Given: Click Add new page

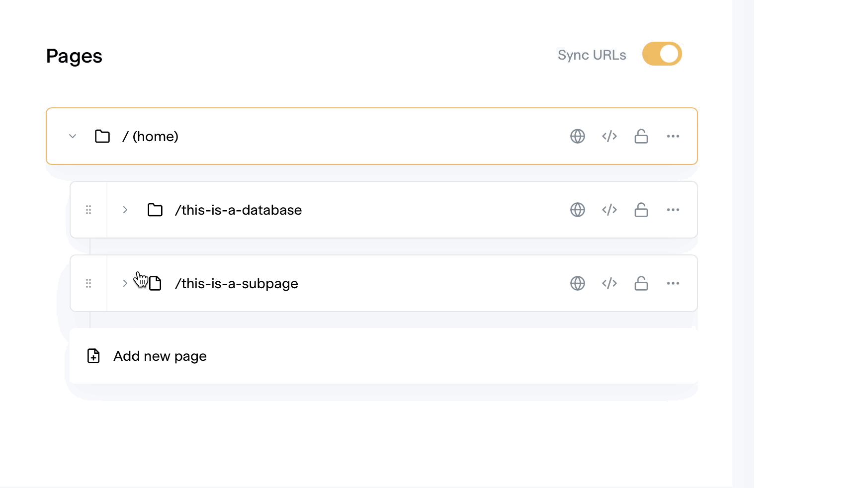Looking at the screenshot, I should click(383, 356).
